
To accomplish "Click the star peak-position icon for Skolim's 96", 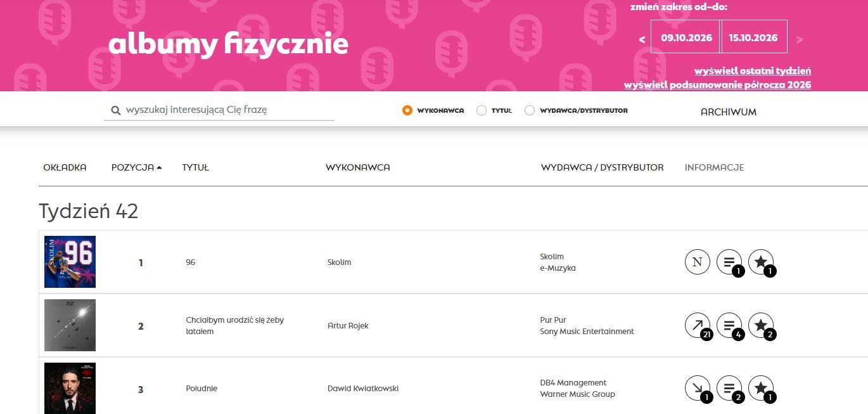I will tap(761, 262).
